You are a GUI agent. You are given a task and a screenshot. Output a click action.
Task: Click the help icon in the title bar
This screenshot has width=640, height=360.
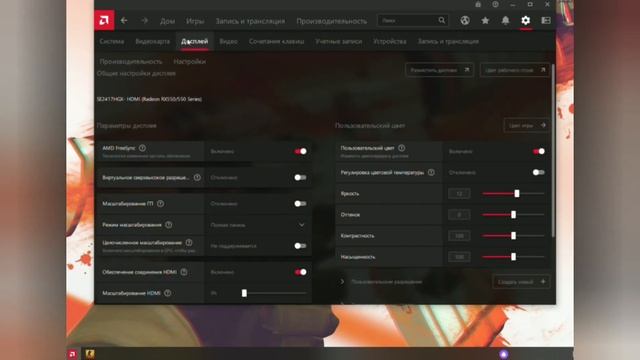click(x=495, y=4)
